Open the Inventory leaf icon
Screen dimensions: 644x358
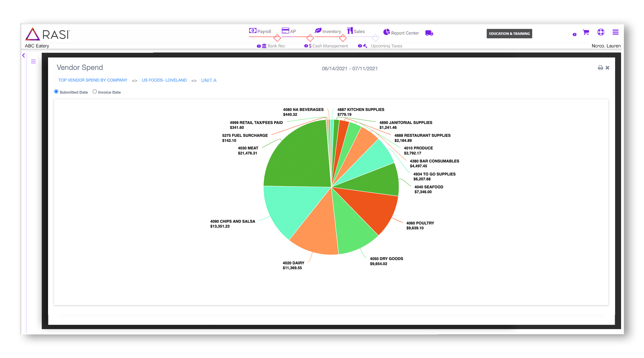tap(318, 30)
